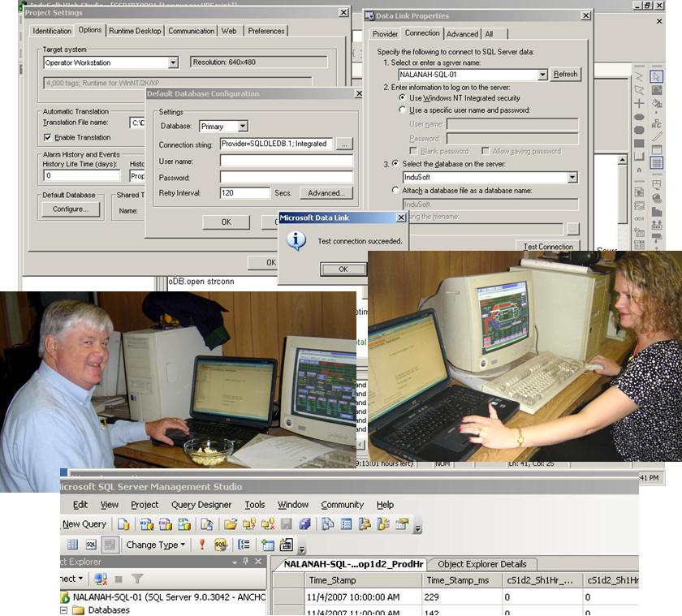Switch to the Runtime Desktop tab
This screenshot has width=682, height=616.
point(135,31)
